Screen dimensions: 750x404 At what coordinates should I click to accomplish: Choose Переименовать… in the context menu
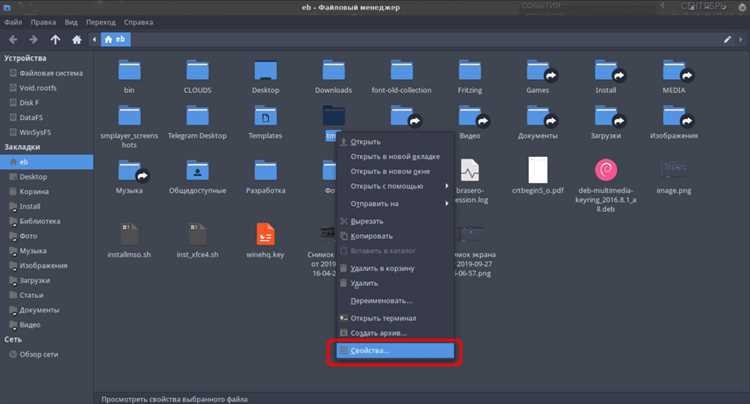(x=395, y=301)
